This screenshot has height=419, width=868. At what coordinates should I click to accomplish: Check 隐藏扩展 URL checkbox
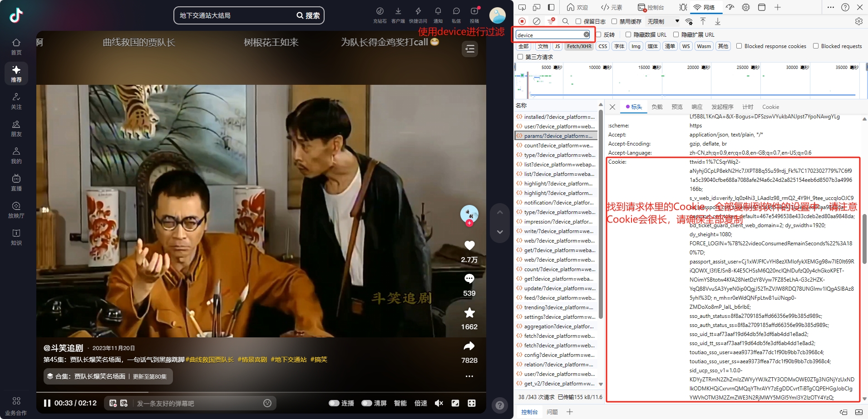[676, 34]
